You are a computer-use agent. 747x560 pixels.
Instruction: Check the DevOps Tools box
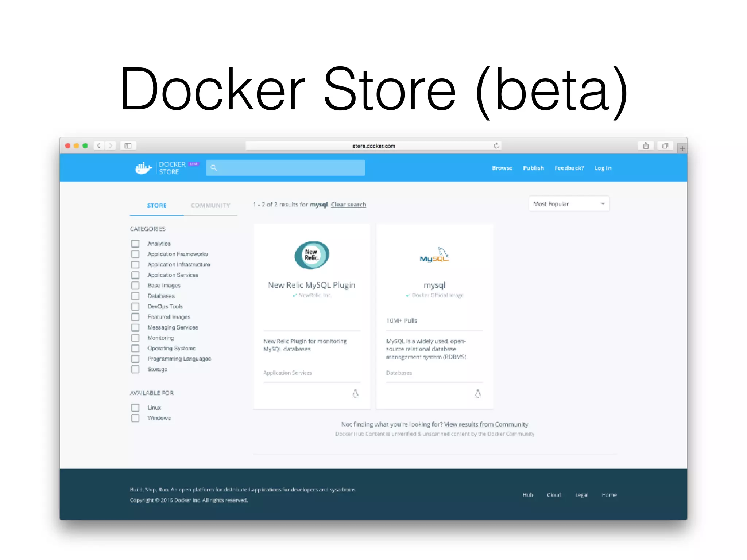click(x=135, y=307)
